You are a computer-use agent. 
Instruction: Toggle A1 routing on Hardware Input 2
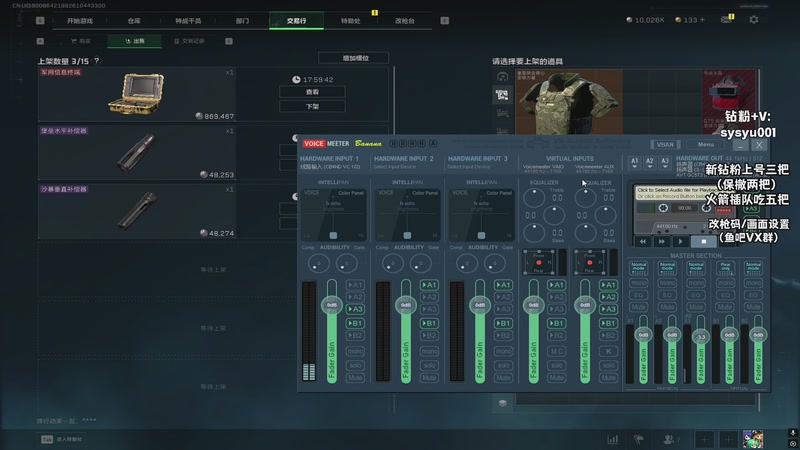point(429,285)
